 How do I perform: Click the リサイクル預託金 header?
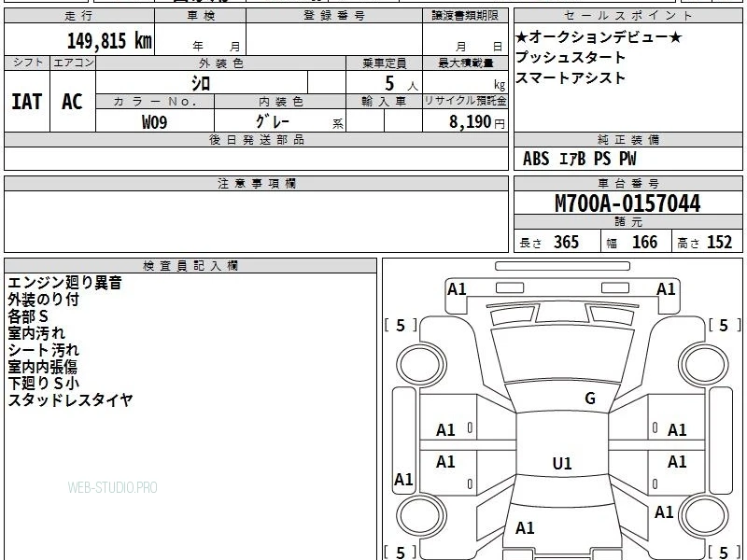(x=465, y=101)
